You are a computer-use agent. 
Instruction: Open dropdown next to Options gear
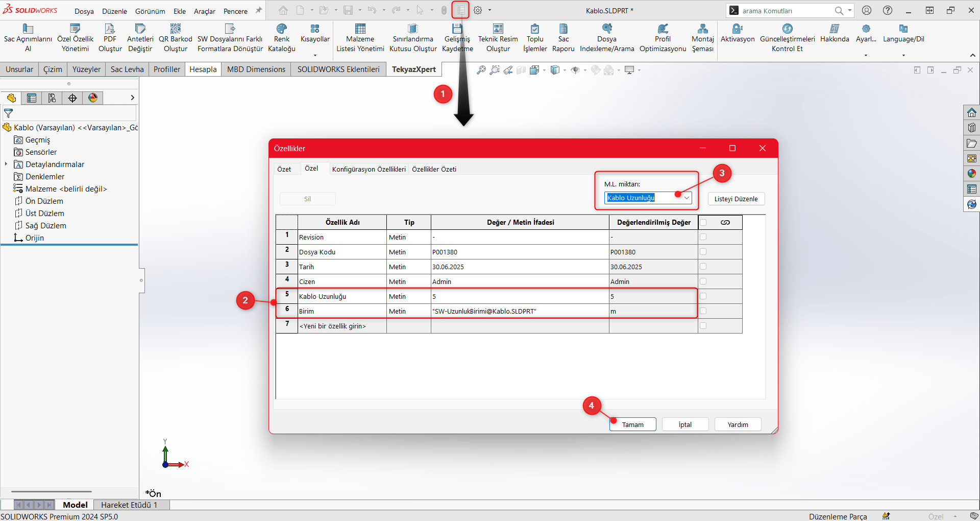[x=489, y=10]
